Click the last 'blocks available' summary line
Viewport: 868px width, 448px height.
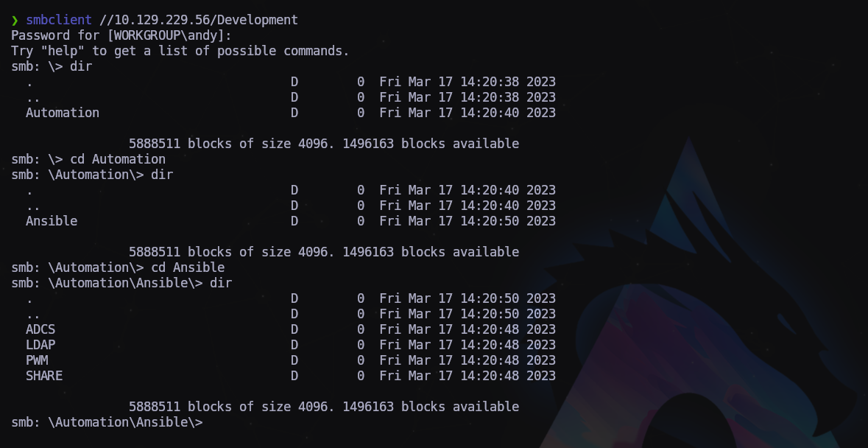[324, 407]
